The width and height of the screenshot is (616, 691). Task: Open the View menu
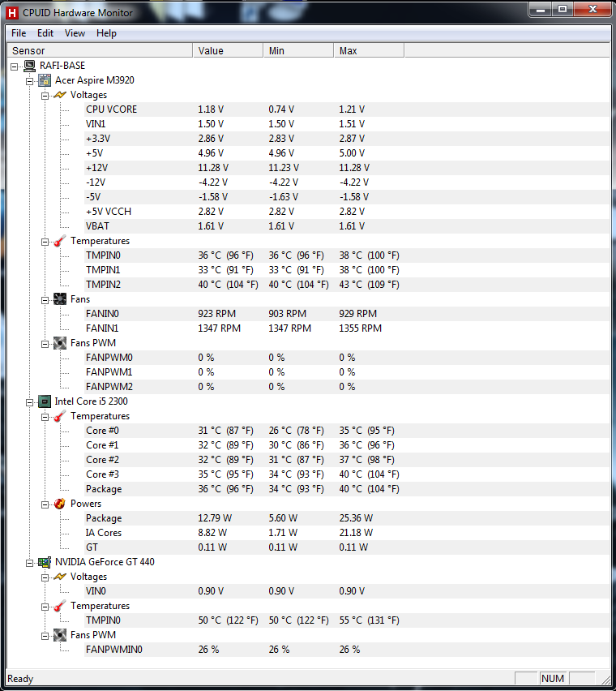point(75,33)
